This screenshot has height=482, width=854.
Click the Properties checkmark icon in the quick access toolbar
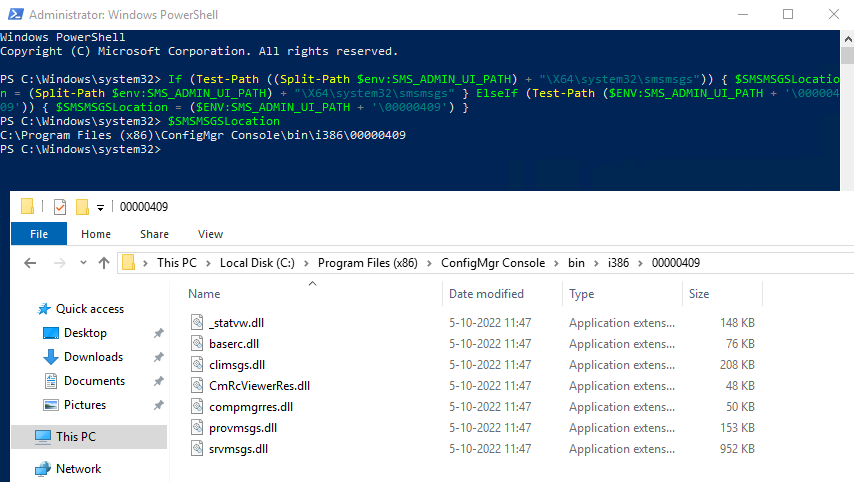[x=60, y=207]
